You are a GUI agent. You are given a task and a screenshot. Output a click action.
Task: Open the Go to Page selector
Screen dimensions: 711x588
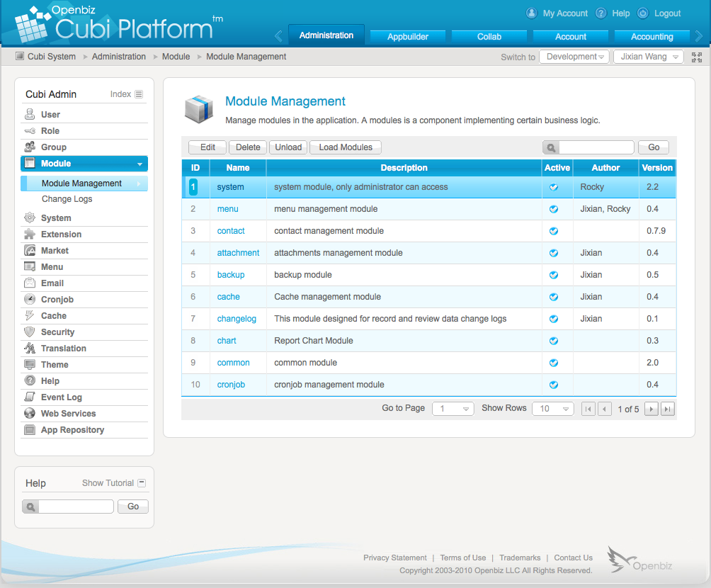click(453, 409)
